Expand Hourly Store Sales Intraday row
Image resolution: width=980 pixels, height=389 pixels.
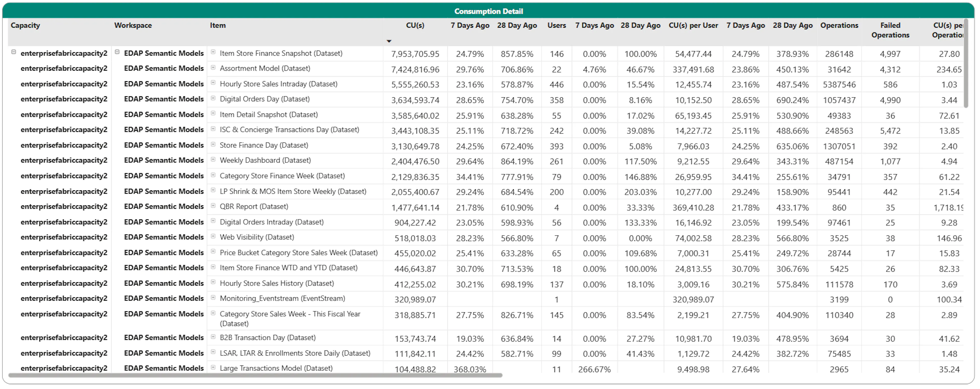[213, 82]
